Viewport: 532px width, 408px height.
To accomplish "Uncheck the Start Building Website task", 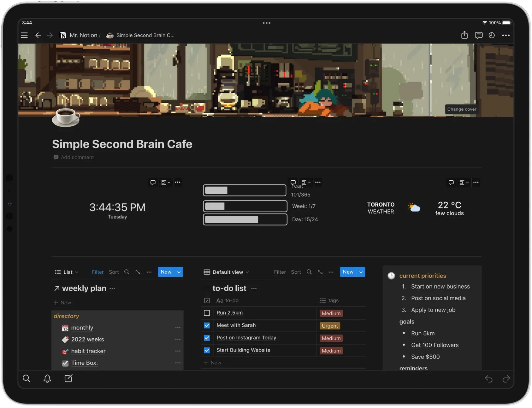I will click(207, 350).
